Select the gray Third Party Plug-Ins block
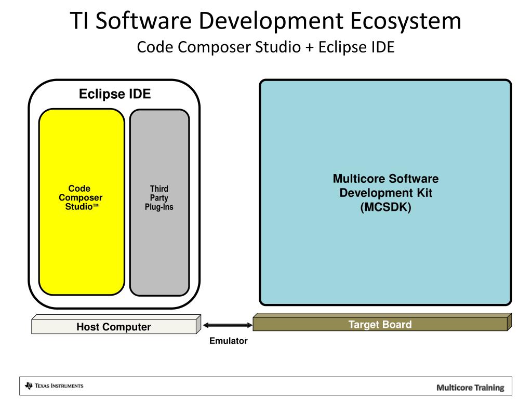 click(159, 203)
